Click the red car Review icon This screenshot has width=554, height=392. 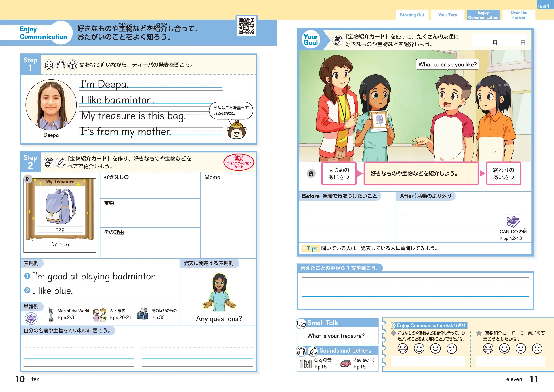point(345,363)
